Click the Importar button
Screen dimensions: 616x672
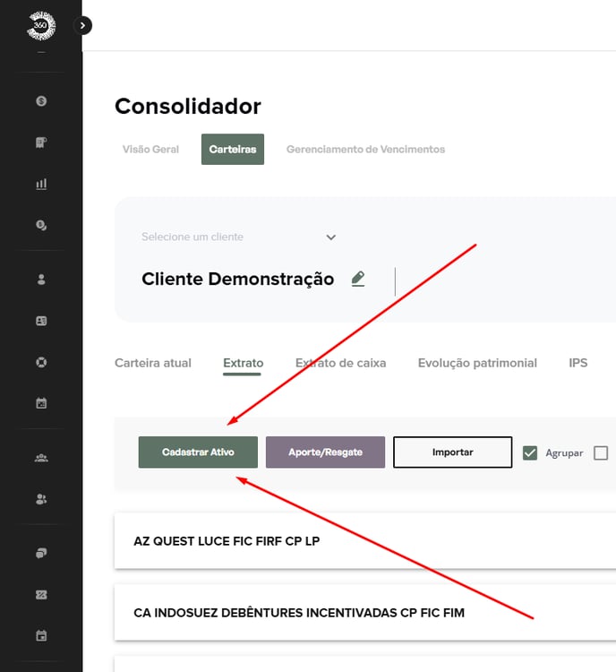pos(452,452)
